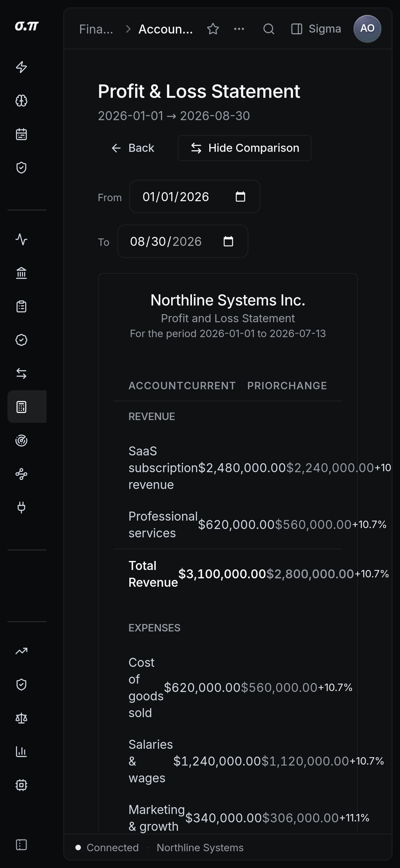
Task: Click the Back button
Action: 133,148
